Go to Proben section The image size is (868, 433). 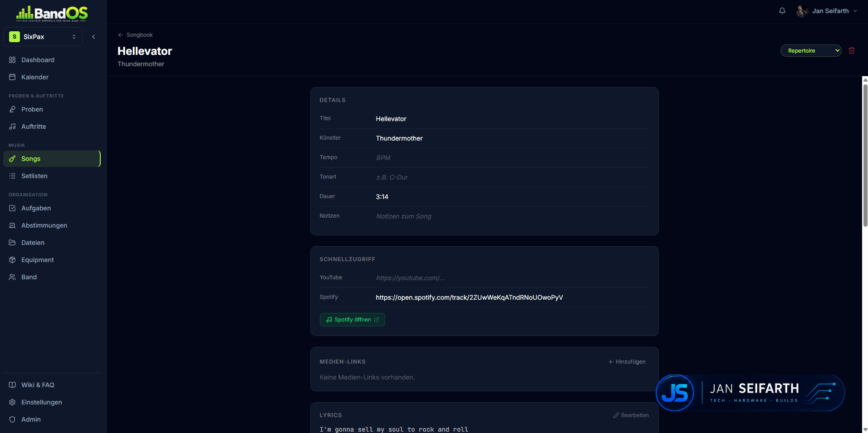click(x=52, y=109)
